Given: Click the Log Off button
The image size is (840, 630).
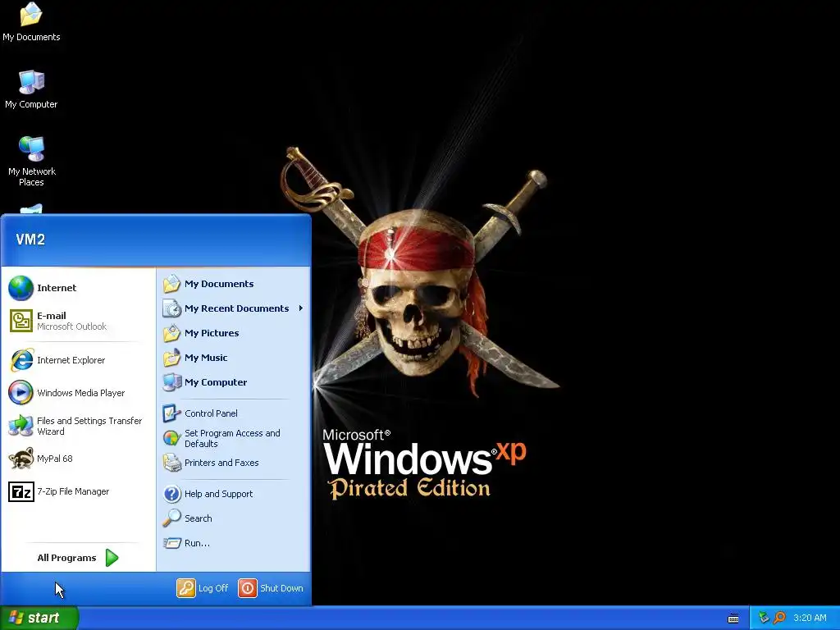Looking at the screenshot, I should click(203, 588).
